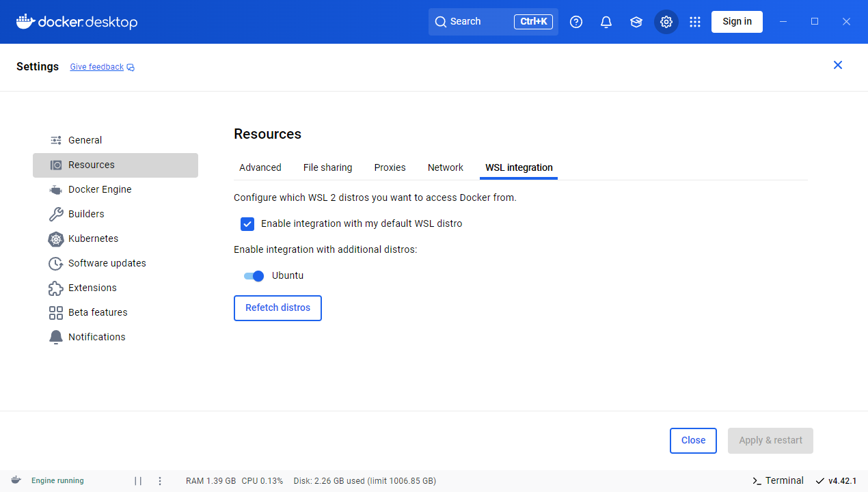Go to Builders settings
The width and height of the screenshot is (868, 492).
116,214
